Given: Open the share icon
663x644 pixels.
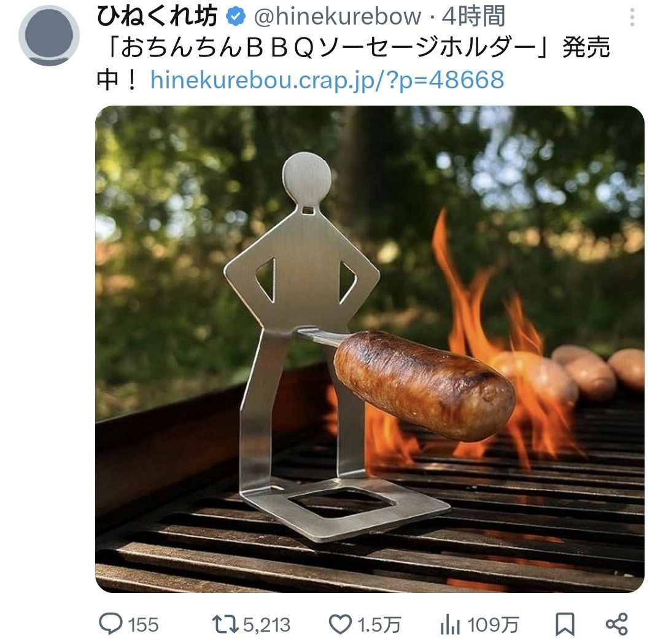Looking at the screenshot, I should (616, 624).
